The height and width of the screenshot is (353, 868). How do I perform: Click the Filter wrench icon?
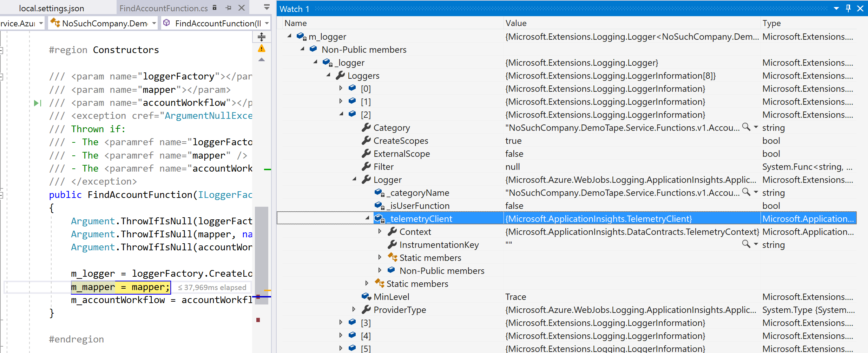[x=366, y=166]
